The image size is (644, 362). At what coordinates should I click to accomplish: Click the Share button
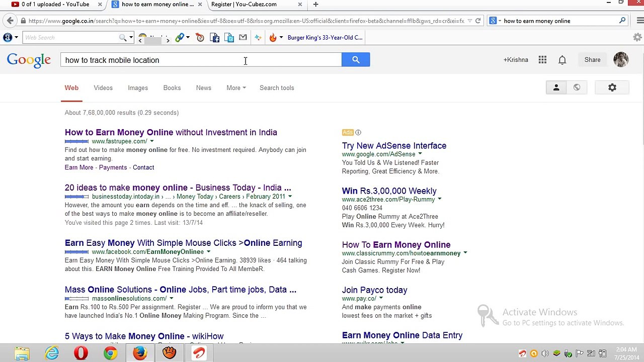pos(592,60)
